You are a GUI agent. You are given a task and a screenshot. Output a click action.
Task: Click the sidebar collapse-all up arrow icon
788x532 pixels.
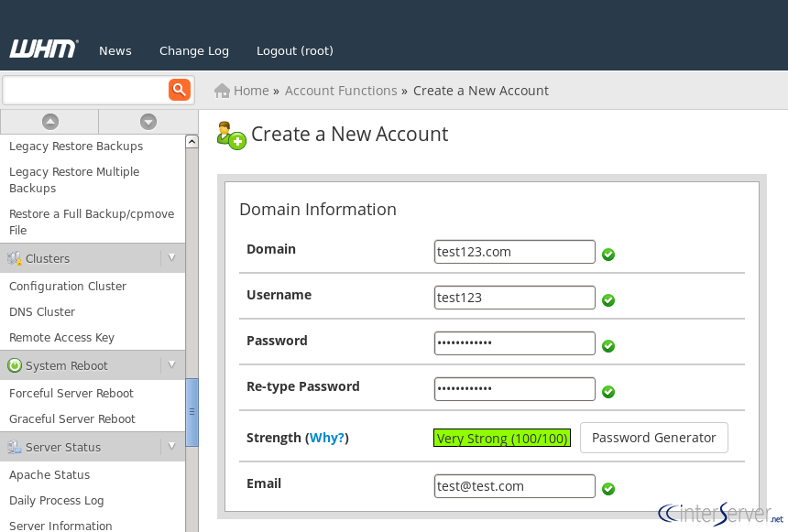click(50, 122)
